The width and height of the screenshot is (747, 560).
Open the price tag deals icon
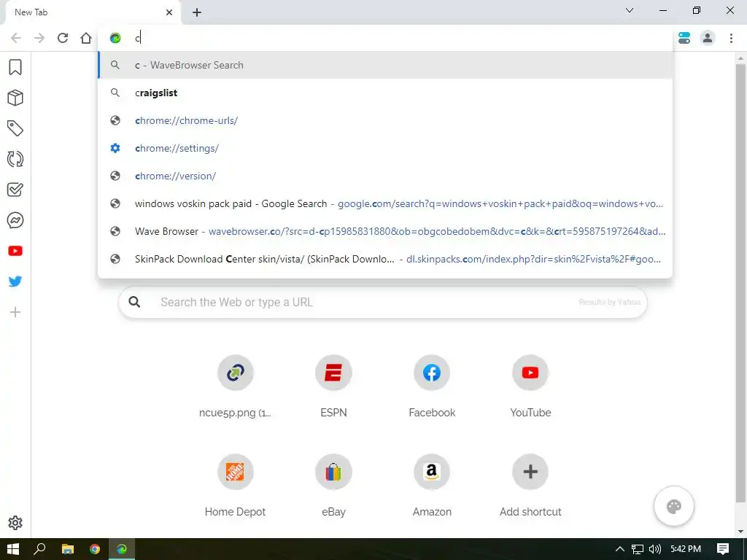pos(15,128)
